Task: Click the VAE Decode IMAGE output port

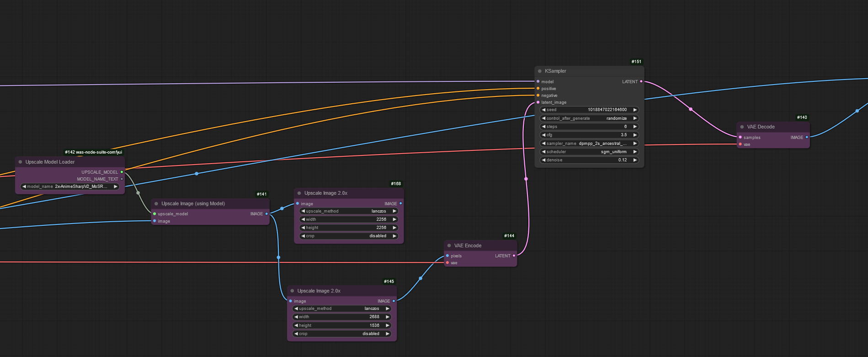Action: click(x=807, y=137)
